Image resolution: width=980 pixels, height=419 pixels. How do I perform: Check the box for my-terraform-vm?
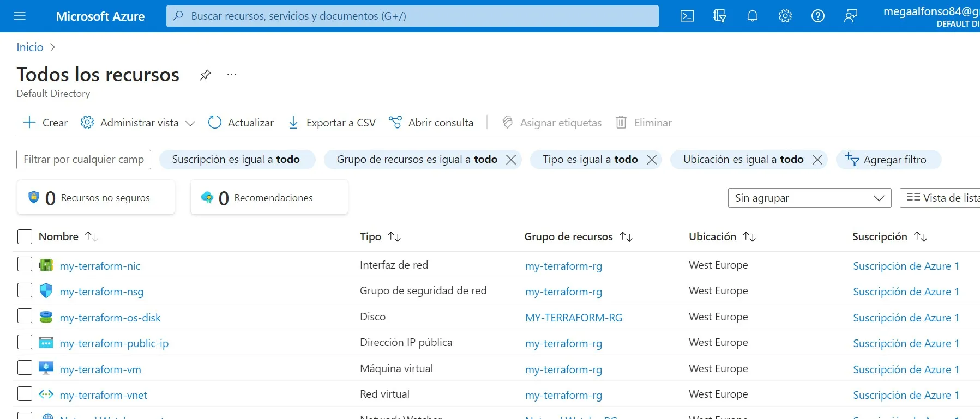[25, 368]
